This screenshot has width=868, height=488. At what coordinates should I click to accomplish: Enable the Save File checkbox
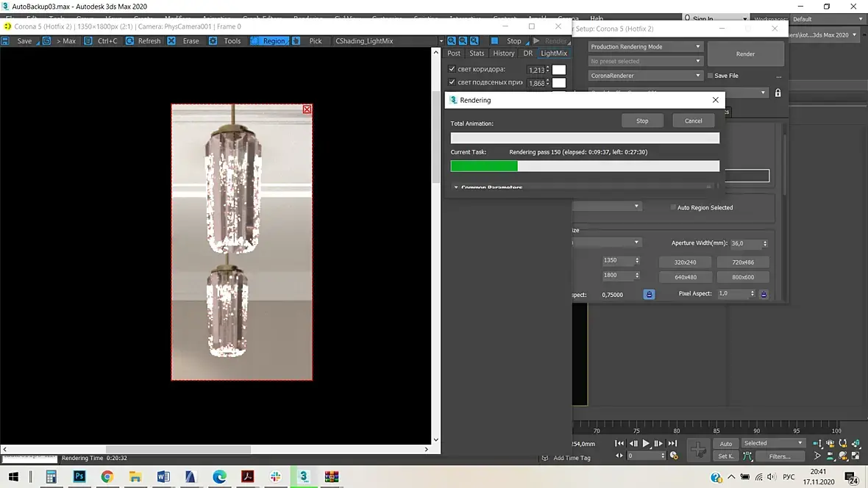point(711,76)
